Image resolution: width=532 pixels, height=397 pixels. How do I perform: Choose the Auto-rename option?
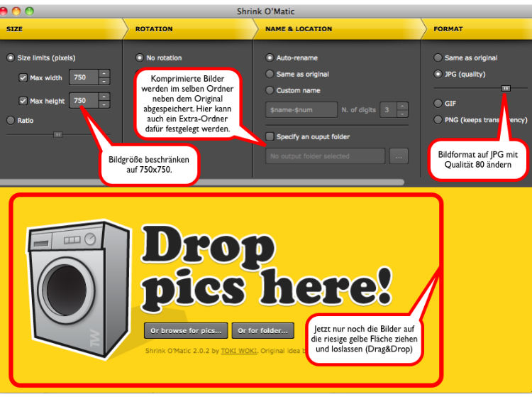(x=270, y=58)
